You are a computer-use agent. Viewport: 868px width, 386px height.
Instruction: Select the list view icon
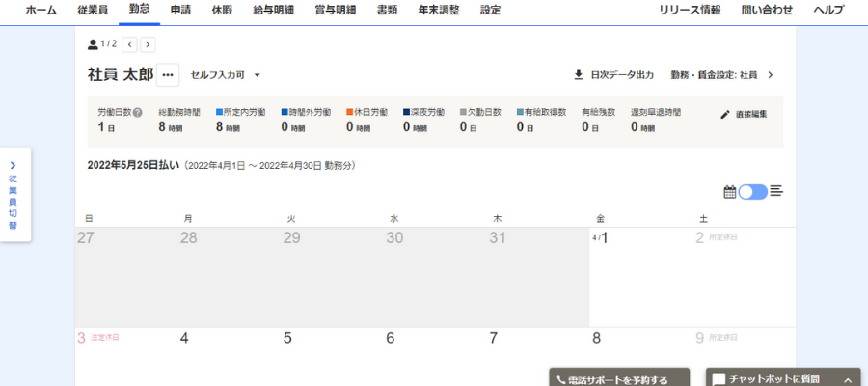coord(776,191)
